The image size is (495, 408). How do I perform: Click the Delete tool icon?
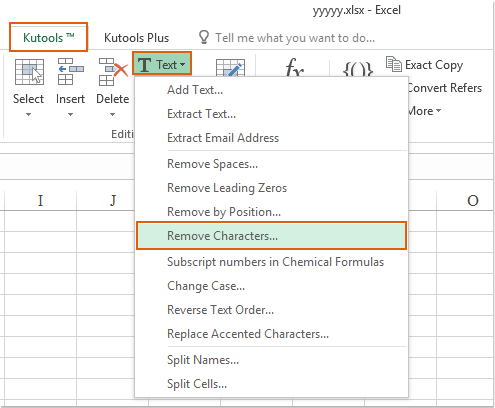coord(113,72)
